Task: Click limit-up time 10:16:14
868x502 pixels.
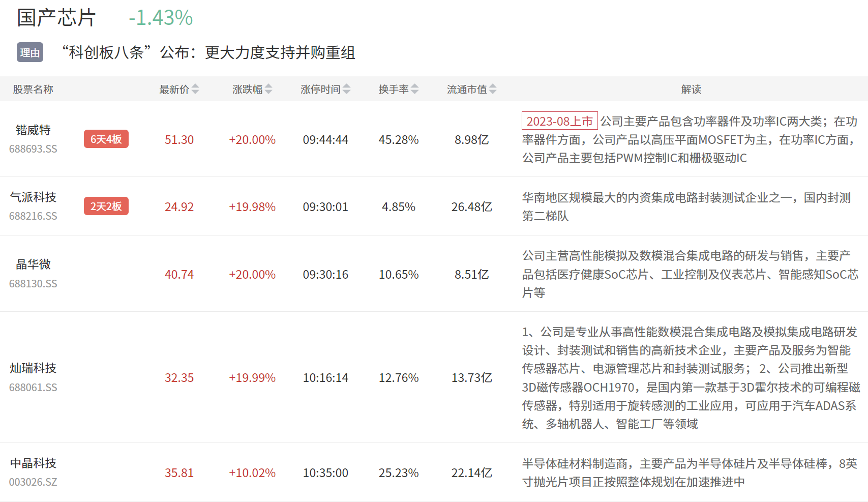Action: [325, 378]
